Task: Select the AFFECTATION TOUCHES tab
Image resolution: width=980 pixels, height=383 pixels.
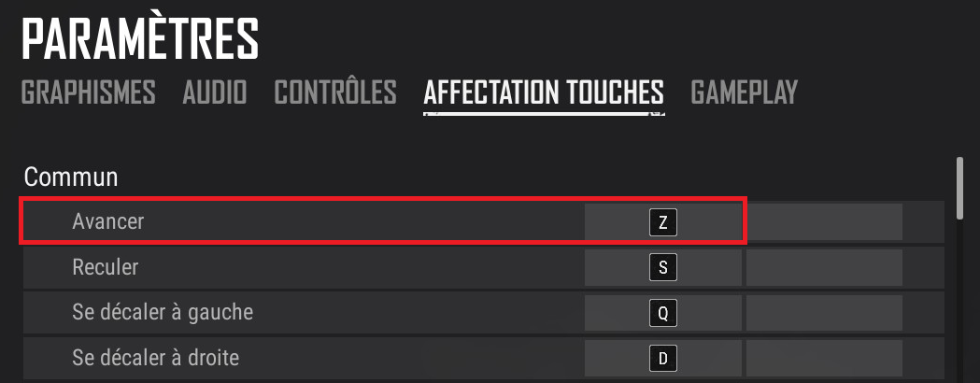Action: click(x=544, y=92)
